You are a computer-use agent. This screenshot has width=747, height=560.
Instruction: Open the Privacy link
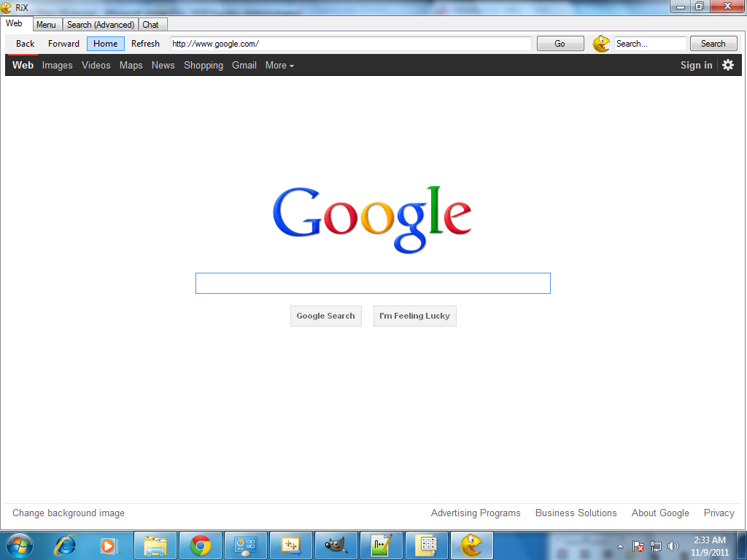719,513
